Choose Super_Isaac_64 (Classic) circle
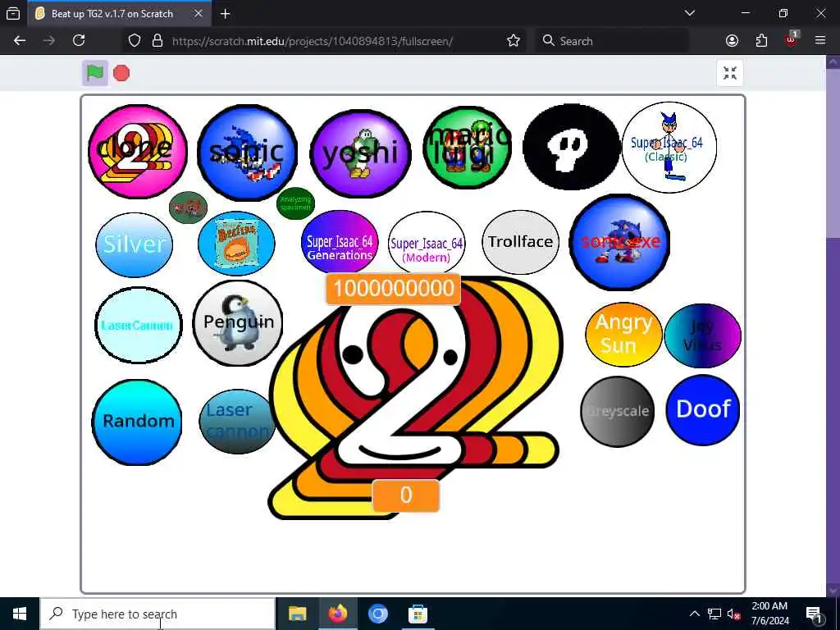 click(669, 148)
